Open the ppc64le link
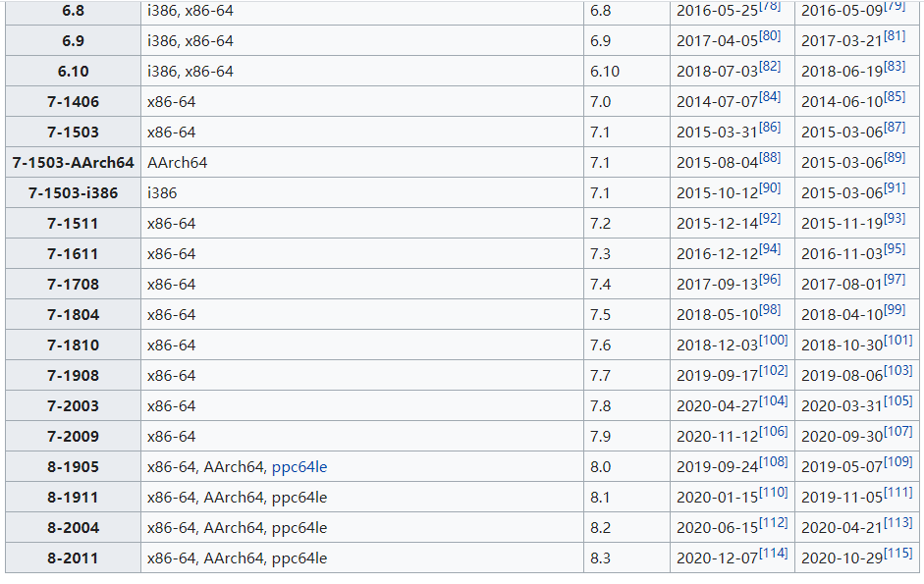 tap(299, 467)
